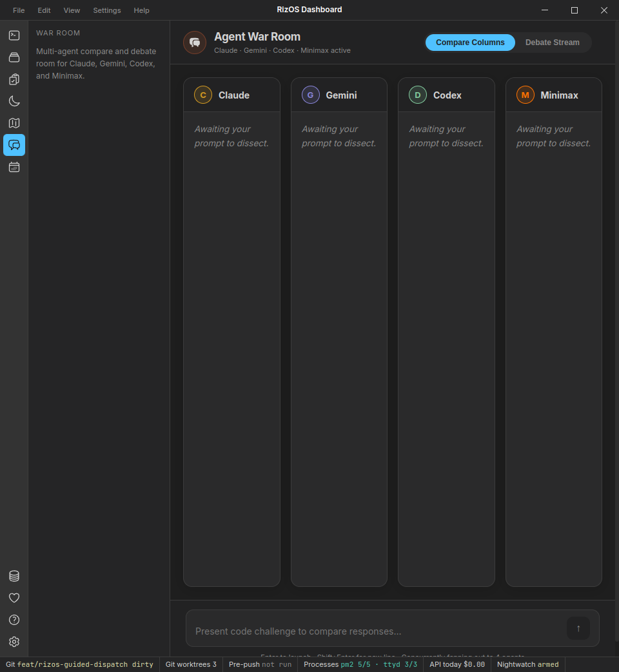Click the Gemini column title
619x672 pixels.
point(342,95)
